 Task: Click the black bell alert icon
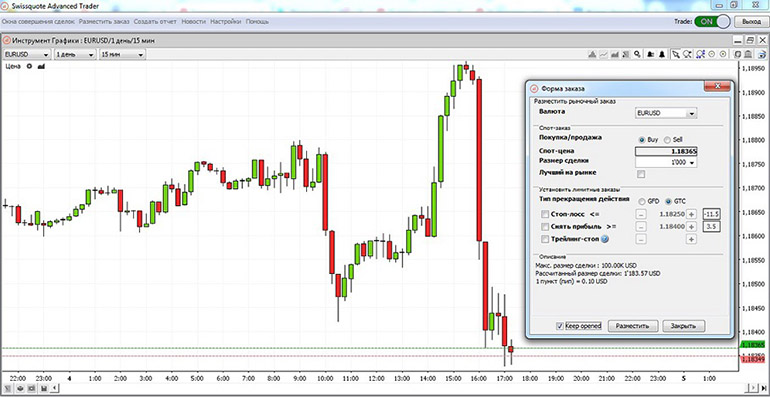pyautogui.click(x=662, y=54)
